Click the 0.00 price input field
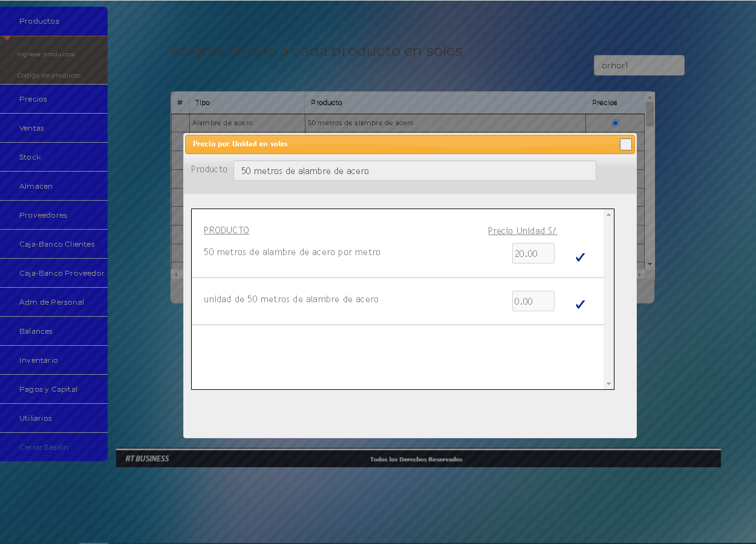The image size is (756, 544). 533,301
